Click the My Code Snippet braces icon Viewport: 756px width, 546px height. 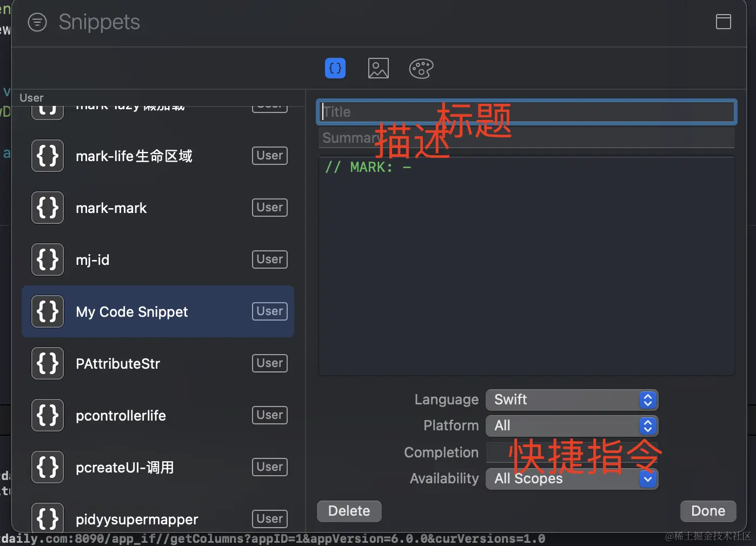pyautogui.click(x=48, y=311)
